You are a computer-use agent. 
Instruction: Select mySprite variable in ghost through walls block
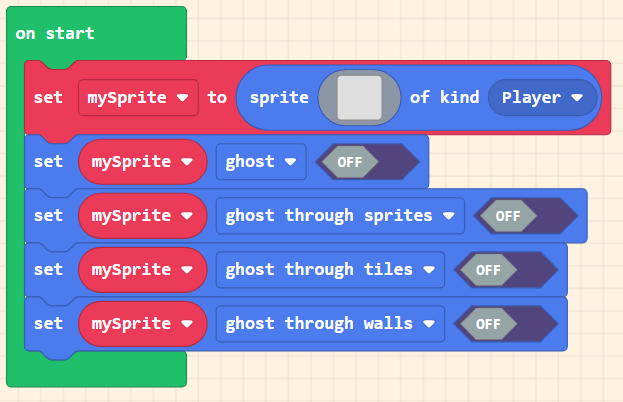click(141, 323)
